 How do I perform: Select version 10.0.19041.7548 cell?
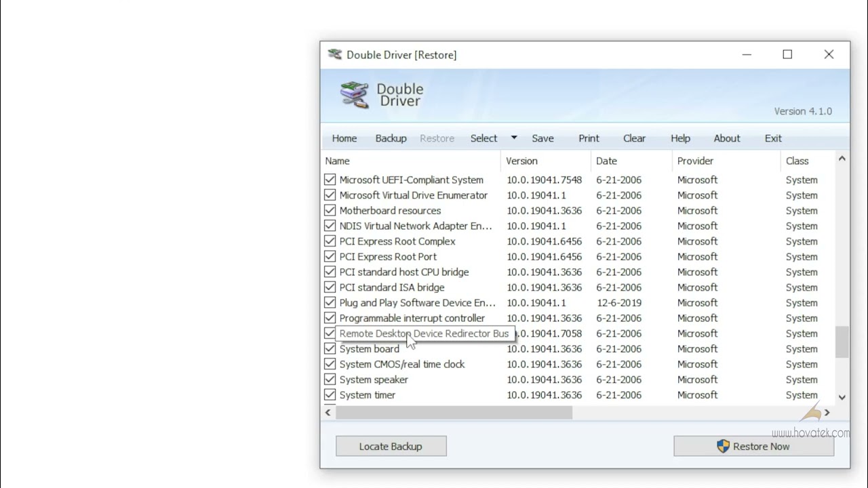pyautogui.click(x=544, y=180)
